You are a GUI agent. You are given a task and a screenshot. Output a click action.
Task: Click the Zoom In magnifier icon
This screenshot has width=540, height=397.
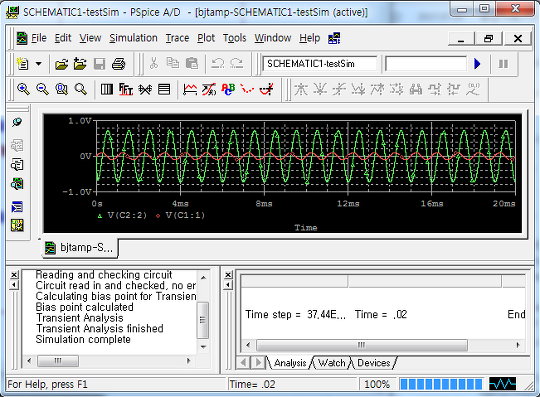(23, 89)
